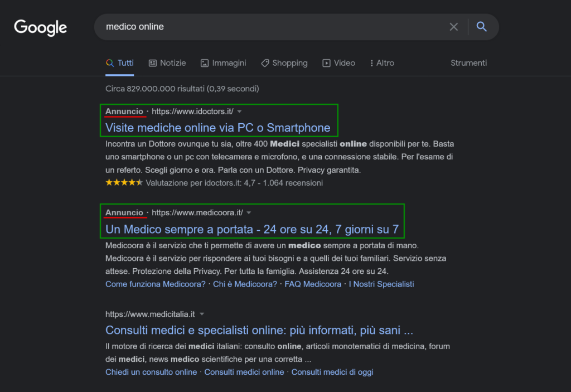Click 'Consulti medici di oggi' sitelink

(x=332, y=372)
